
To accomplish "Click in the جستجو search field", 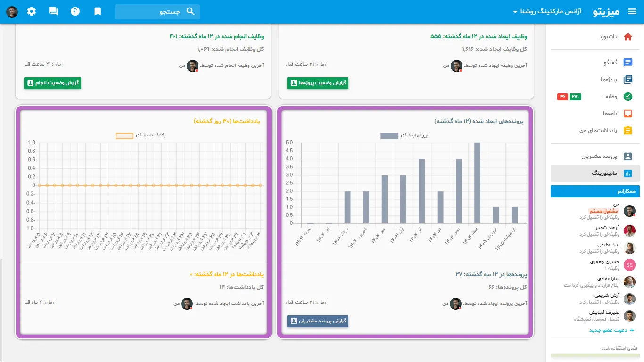I will pos(157,12).
